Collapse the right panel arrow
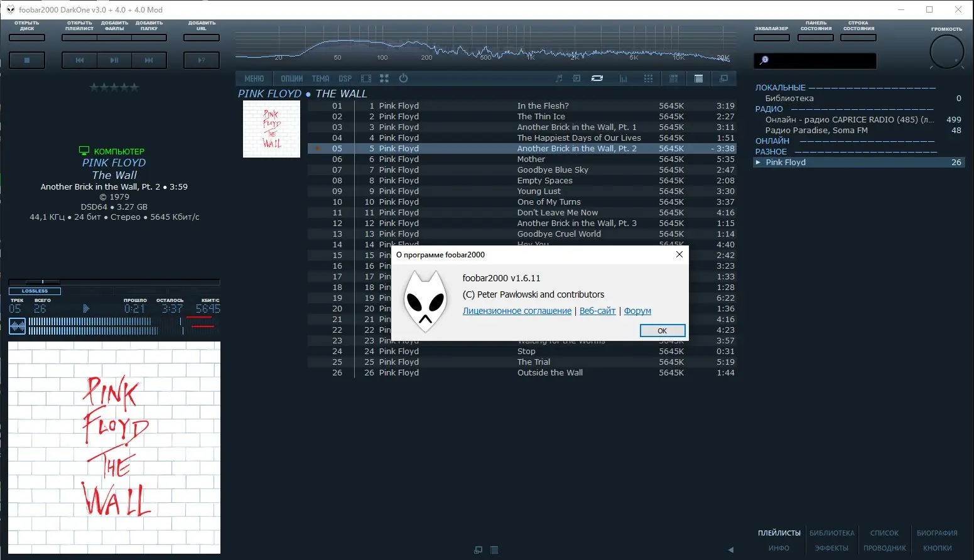974x560 pixels. (x=730, y=550)
